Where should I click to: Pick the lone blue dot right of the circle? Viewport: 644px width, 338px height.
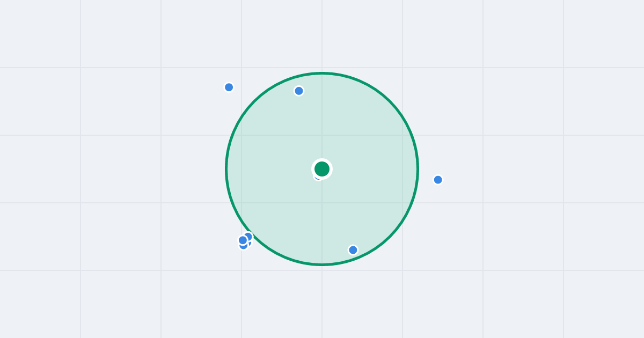(x=438, y=180)
